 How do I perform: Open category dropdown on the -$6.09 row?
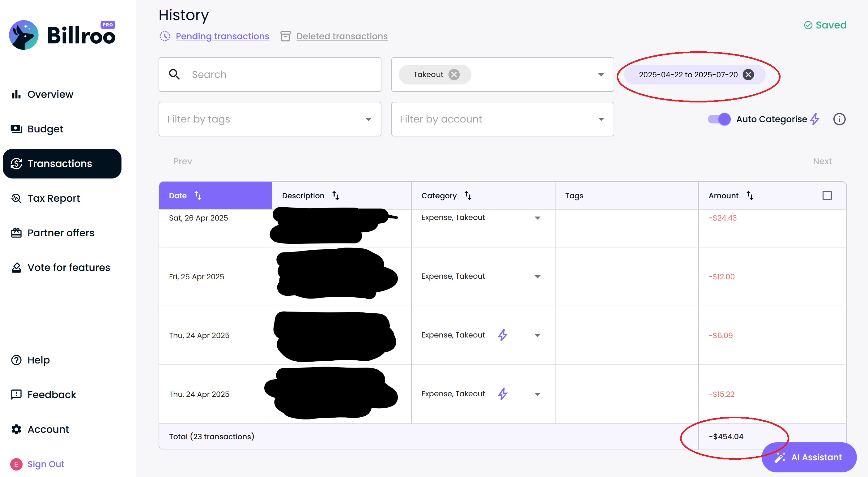coord(538,335)
